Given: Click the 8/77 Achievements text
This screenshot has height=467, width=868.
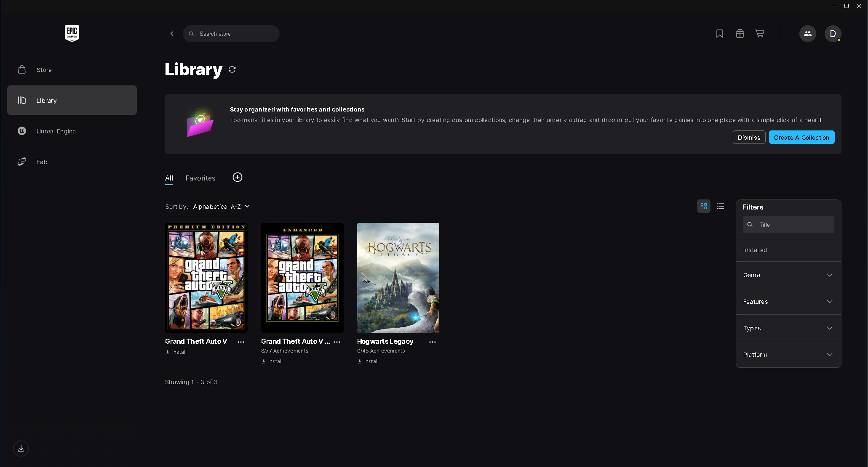Looking at the screenshot, I should (285, 351).
